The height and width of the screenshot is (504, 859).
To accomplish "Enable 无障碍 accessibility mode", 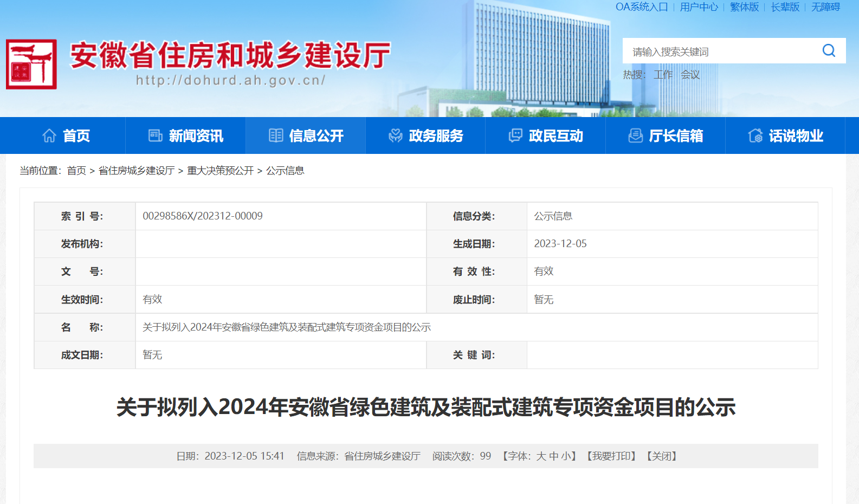I will (x=825, y=7).
